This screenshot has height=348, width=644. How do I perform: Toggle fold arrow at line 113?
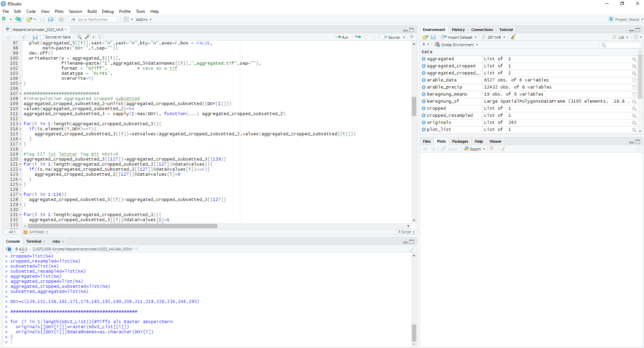click(21, 124)
